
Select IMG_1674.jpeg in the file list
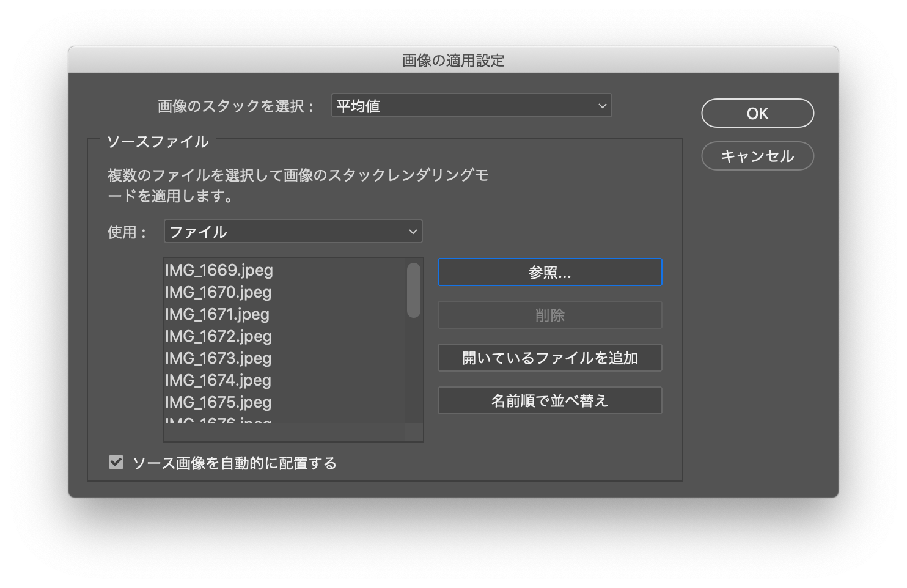click(218, 380)
